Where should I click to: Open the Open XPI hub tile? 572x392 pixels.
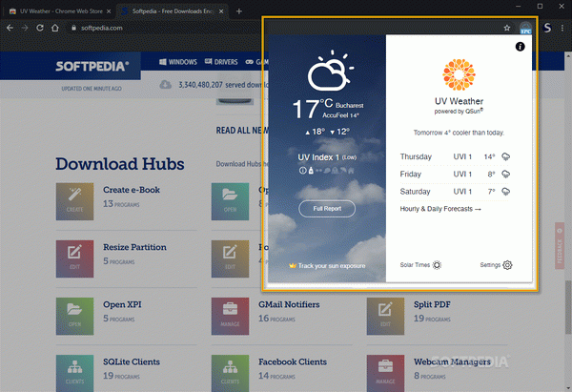(x=74, y=316)
